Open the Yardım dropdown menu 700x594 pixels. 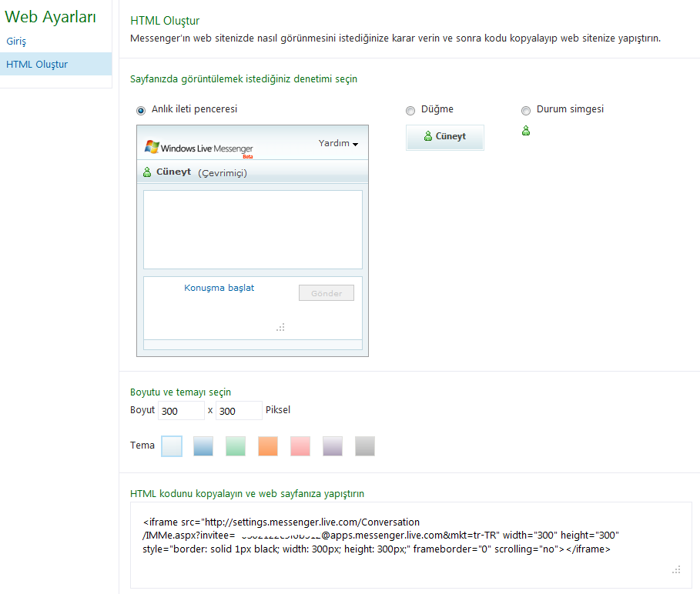point(338,143)
